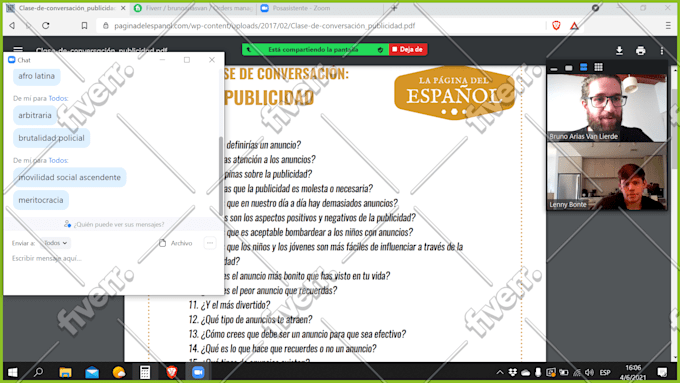Go back in browser history

coord(12,26)
